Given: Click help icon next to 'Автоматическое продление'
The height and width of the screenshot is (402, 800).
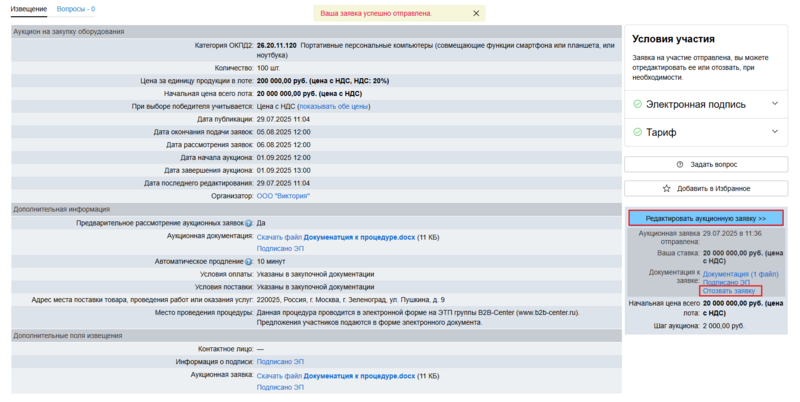Looking at the screenshot, I should (x=247, y=261).
